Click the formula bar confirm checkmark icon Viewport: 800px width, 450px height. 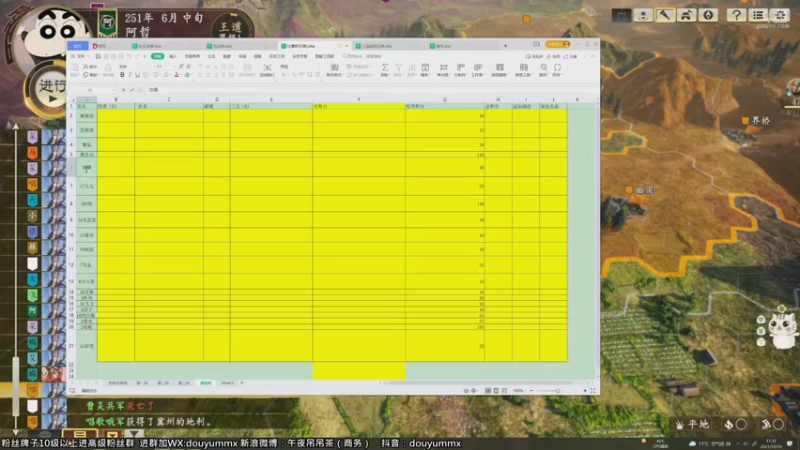[132, 90]
